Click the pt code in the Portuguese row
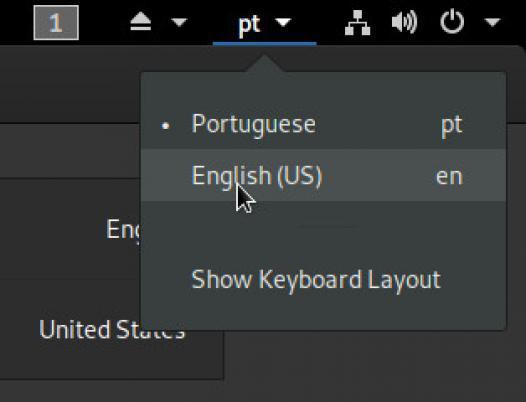 [452, 125]
